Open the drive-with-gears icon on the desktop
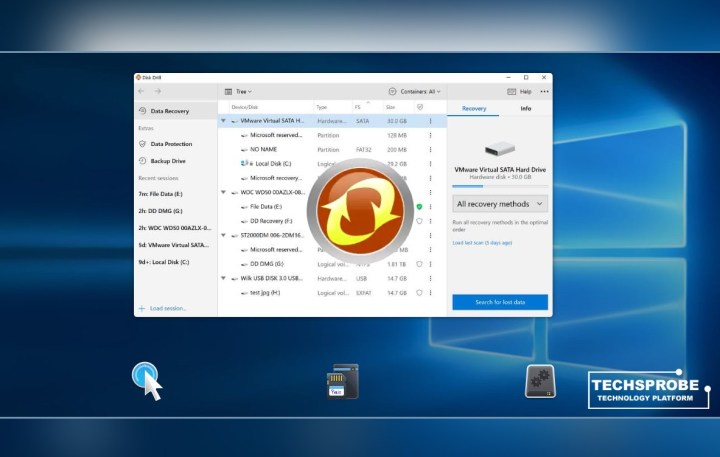720x457 pixels. tap(540, 381)
